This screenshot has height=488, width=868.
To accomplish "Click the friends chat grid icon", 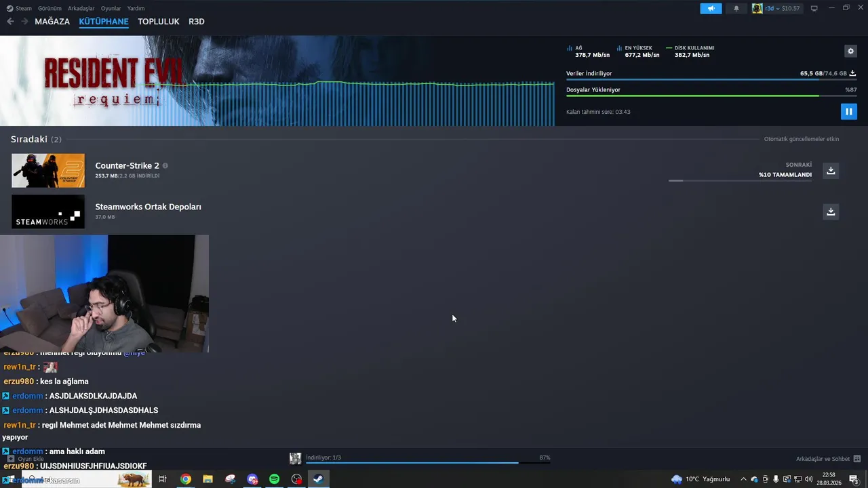I will [857, 459].
